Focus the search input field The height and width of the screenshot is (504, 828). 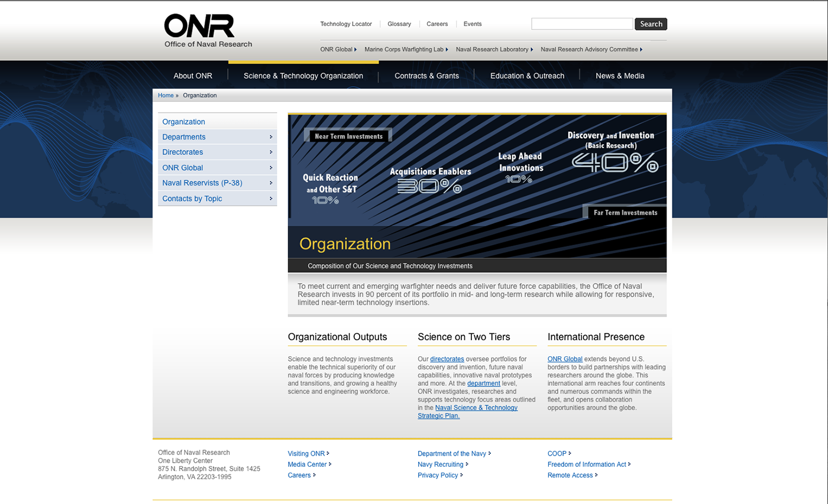point(582,24)
